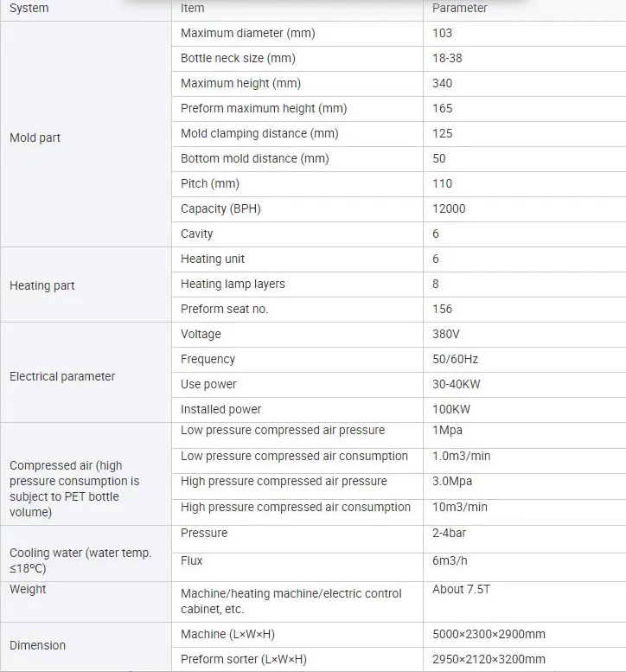
Task: Select the "18-38" bottle neck size value
Action: 448,58
